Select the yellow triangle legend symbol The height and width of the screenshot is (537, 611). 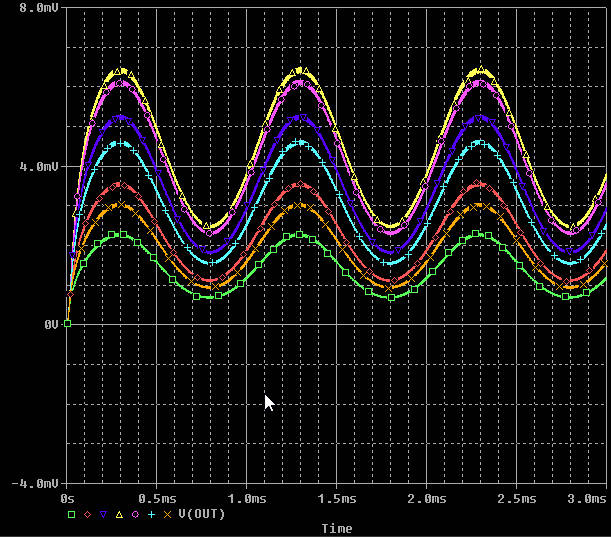click(119, 514)
